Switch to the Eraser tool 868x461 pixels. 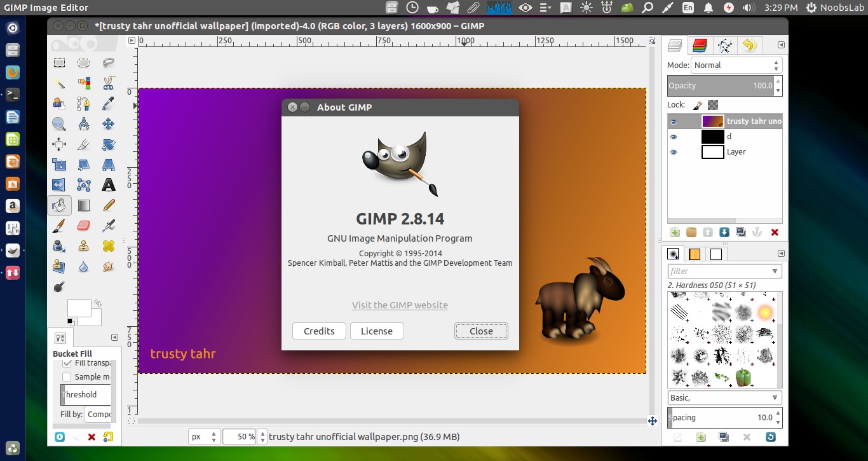(x=84, y=226)
